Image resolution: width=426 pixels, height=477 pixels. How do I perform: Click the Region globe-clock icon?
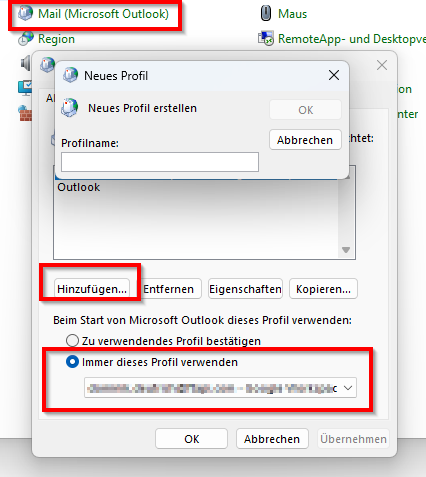coord(26,39)
